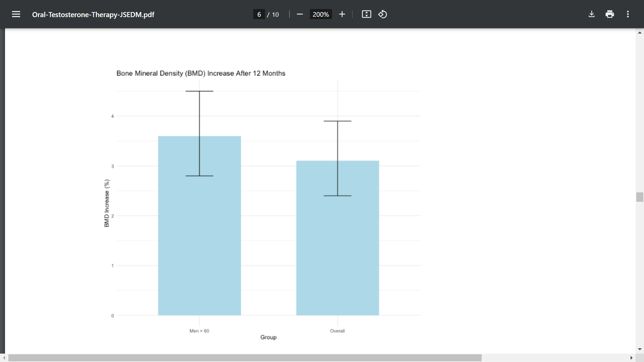Print the document
The image size is (644, 362).
point(610,14)
